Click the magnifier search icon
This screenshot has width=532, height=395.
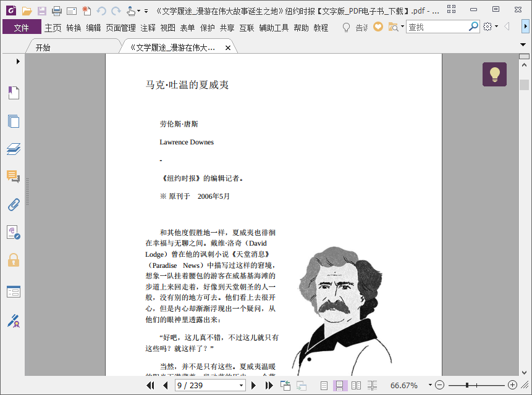[x=473, y=27]
